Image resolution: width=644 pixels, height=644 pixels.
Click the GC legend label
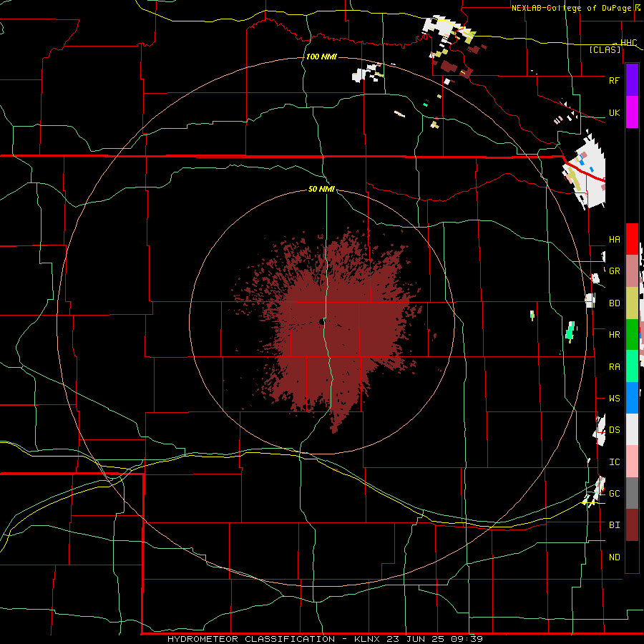tap(614, 494)
